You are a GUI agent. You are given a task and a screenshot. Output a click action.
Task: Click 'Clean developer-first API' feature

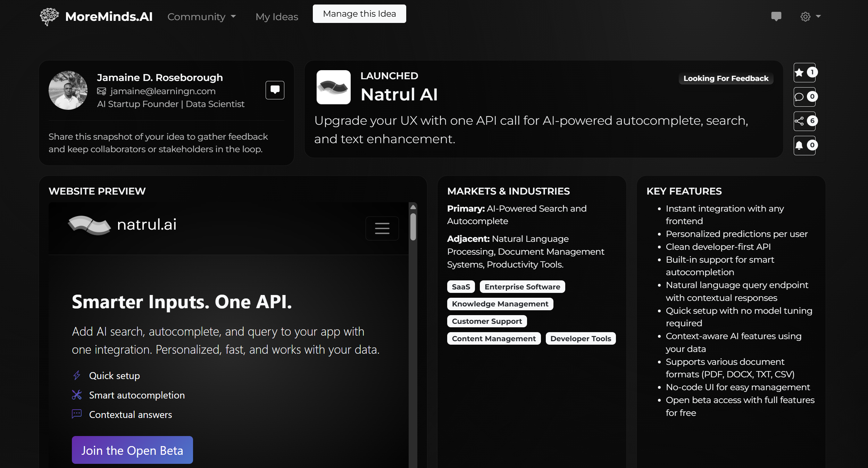(718, 247)
